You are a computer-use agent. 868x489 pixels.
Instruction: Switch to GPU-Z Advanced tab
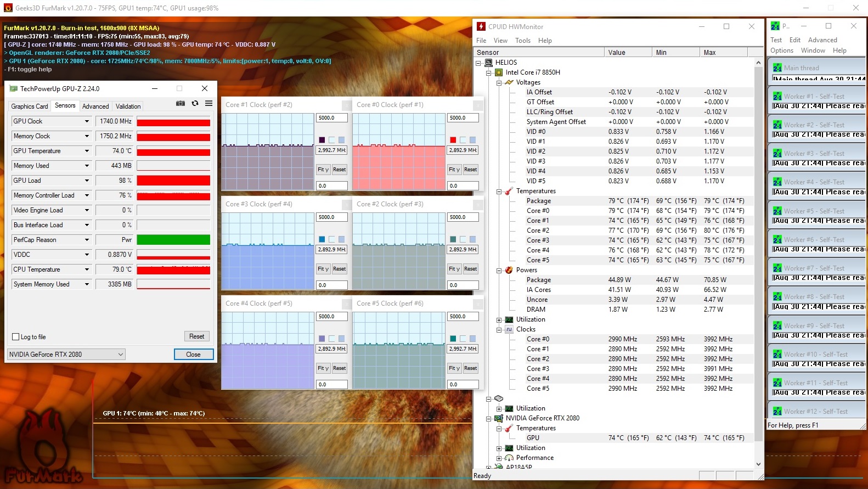point(95,106)
